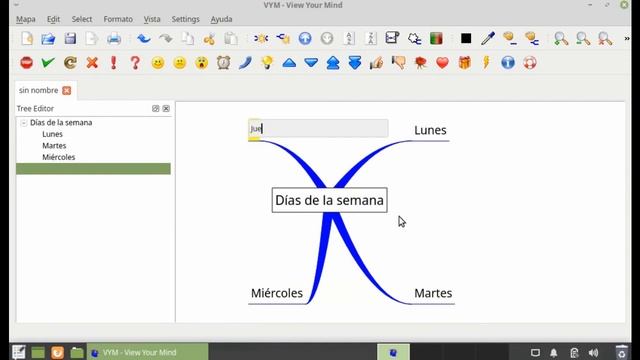Set the first yellow smiley face flag
The height and width of the screenshot is (360, 640).
coord(158,63)
